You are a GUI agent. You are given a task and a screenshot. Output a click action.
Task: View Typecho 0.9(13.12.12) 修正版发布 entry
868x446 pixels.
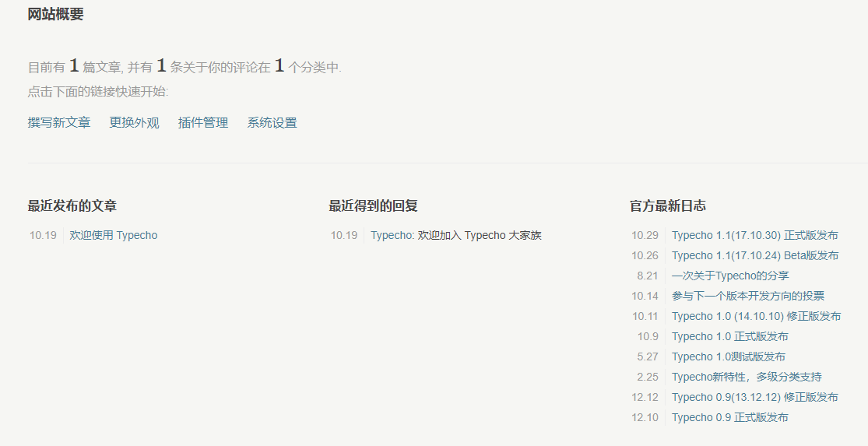click(754, 398)
